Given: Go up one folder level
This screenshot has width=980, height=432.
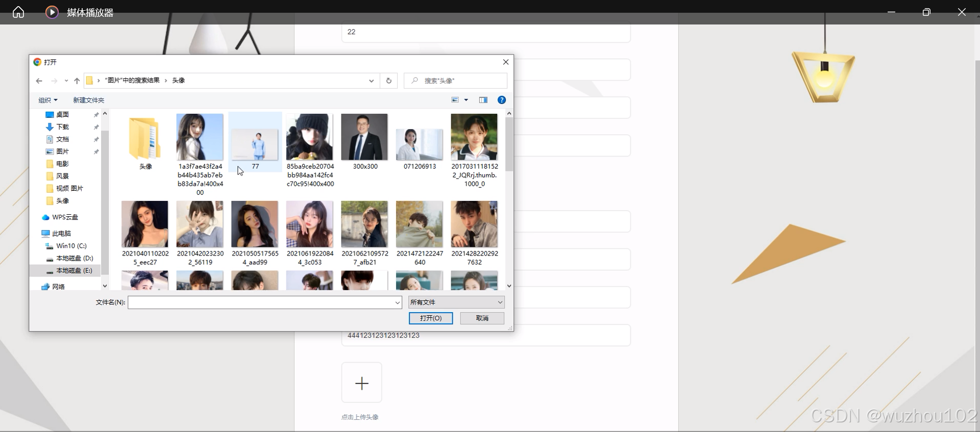Looking at the screenshot, I should coord(77,81).
